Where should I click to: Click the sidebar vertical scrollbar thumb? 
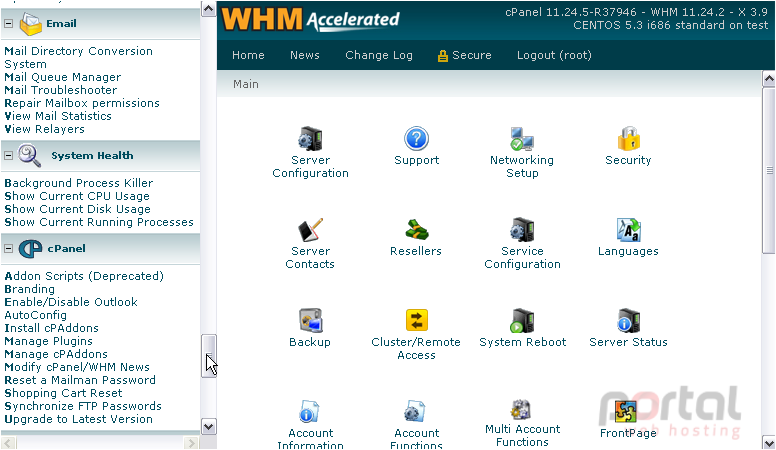(x=209, y=356)
